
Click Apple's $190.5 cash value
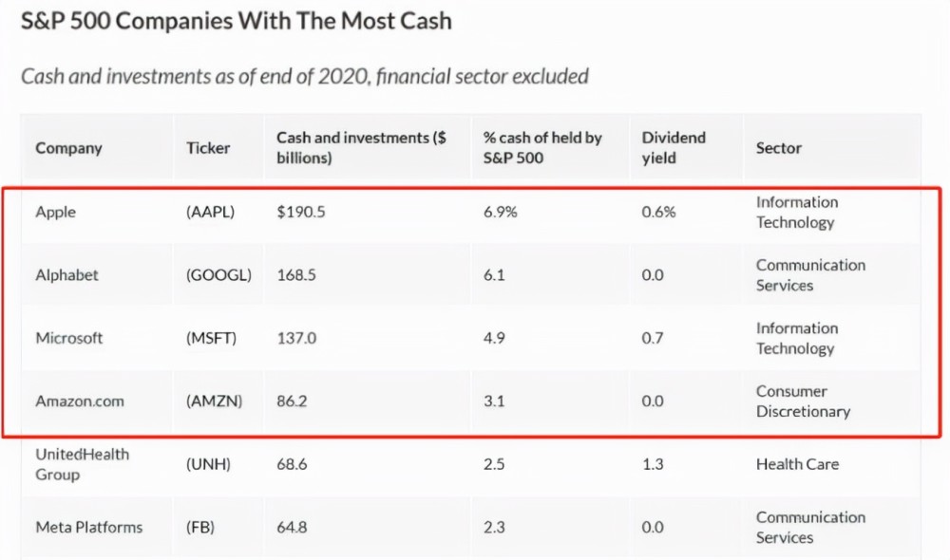[x=300, y=213]
